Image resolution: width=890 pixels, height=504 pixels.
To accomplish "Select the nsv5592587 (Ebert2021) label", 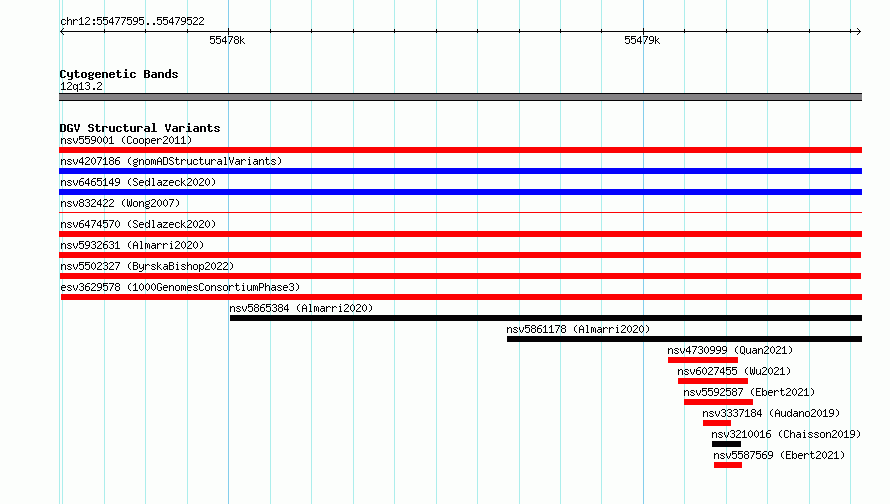I will click(749, 392).
